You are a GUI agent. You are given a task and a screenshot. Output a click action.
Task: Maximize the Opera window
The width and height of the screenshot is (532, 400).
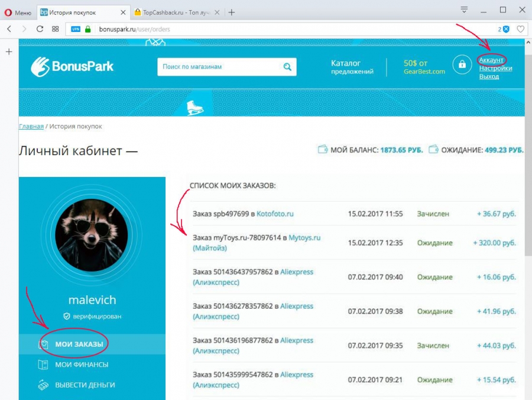(503, 10)
